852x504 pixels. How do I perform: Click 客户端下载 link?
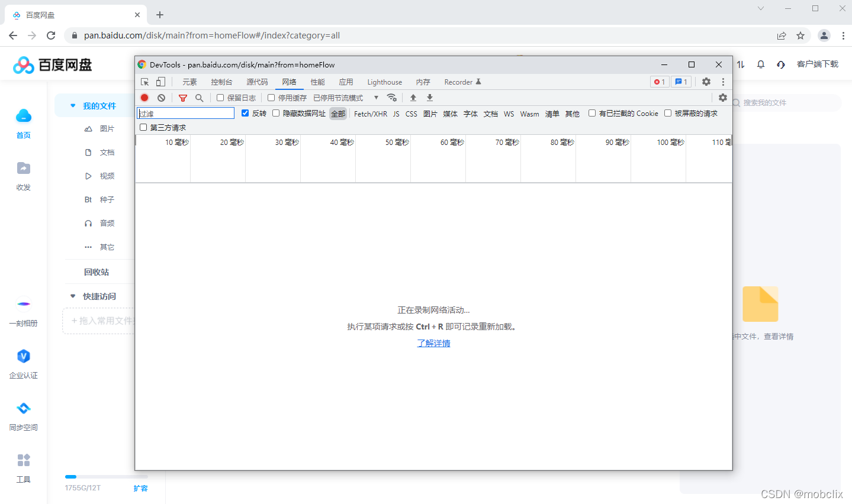click(818, 64)
